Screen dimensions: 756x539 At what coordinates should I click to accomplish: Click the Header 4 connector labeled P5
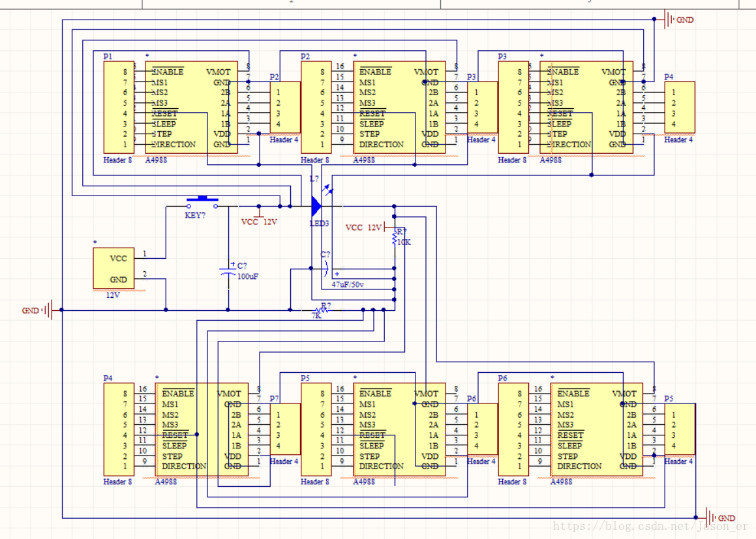point(679,429)
